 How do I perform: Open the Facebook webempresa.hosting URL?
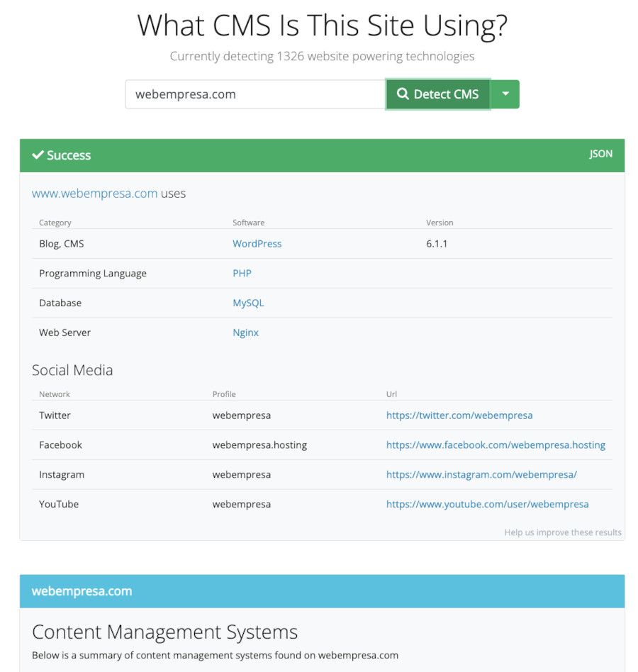point(496,445)
